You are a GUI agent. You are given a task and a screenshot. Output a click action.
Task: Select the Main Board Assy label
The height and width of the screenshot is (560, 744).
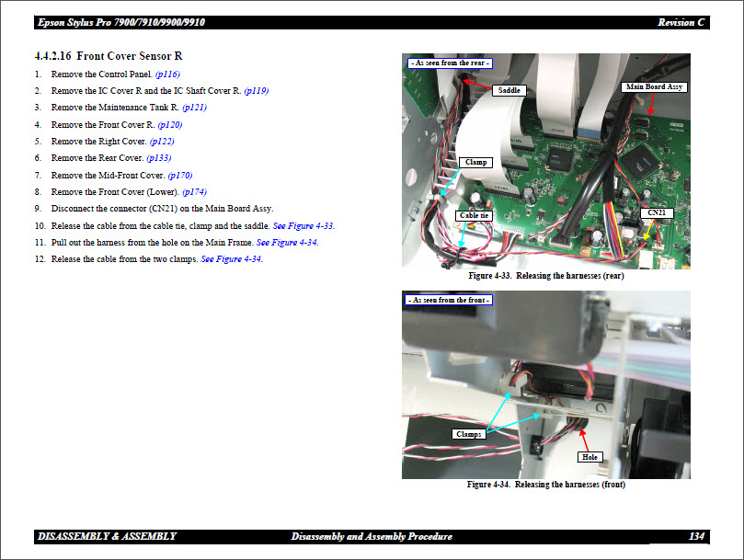(x=654, y=87)
